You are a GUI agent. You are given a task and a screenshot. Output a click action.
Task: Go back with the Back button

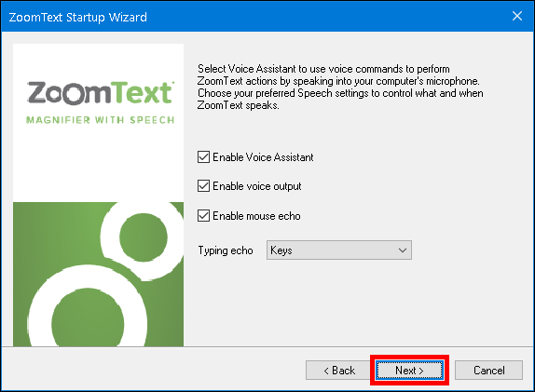[x=339, y=371]
